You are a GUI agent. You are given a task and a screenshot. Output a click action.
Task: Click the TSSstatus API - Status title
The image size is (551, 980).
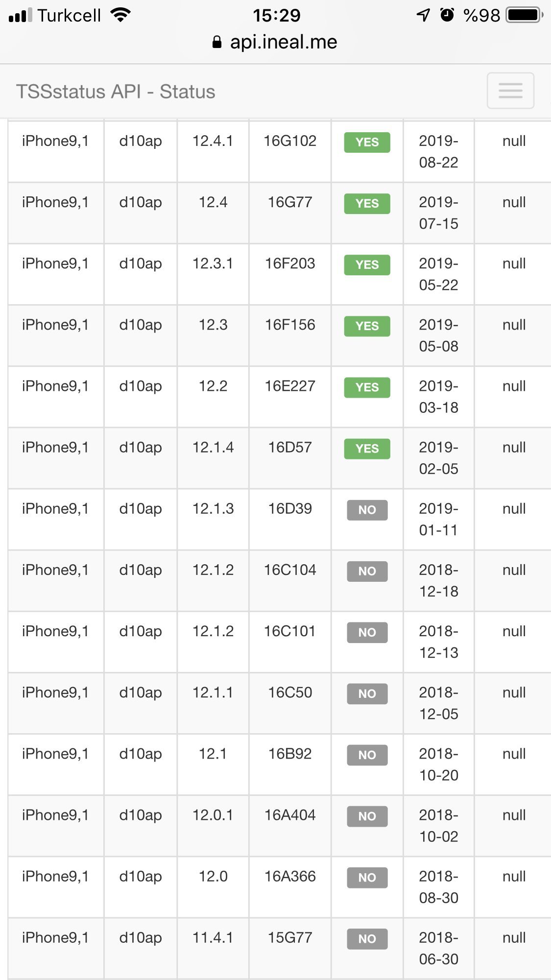(116, 92)
